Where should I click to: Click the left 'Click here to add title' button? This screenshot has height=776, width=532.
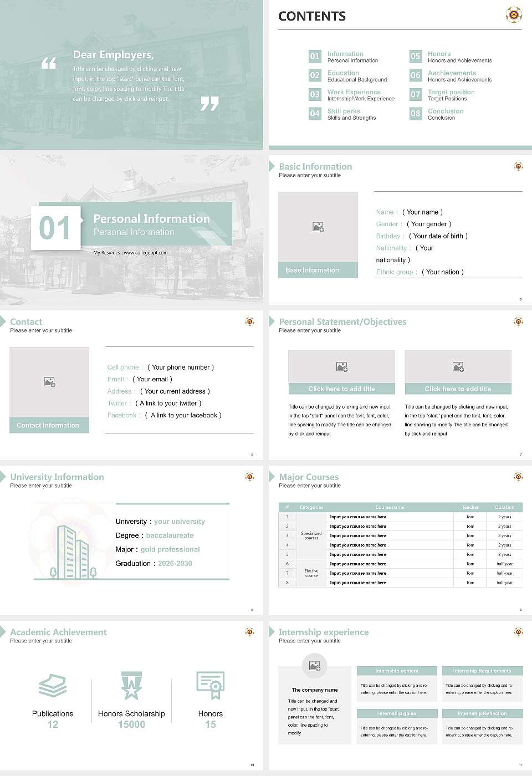341,389
